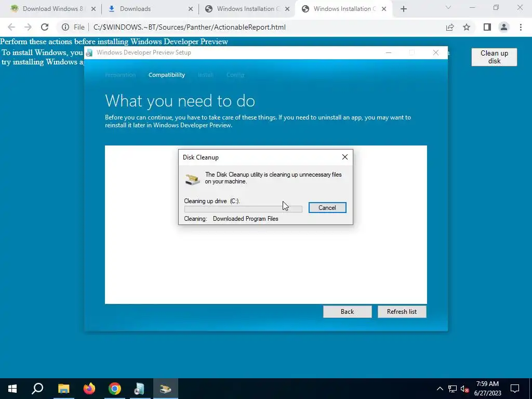Switch to the first Windows Installation tab

point(248,9)
